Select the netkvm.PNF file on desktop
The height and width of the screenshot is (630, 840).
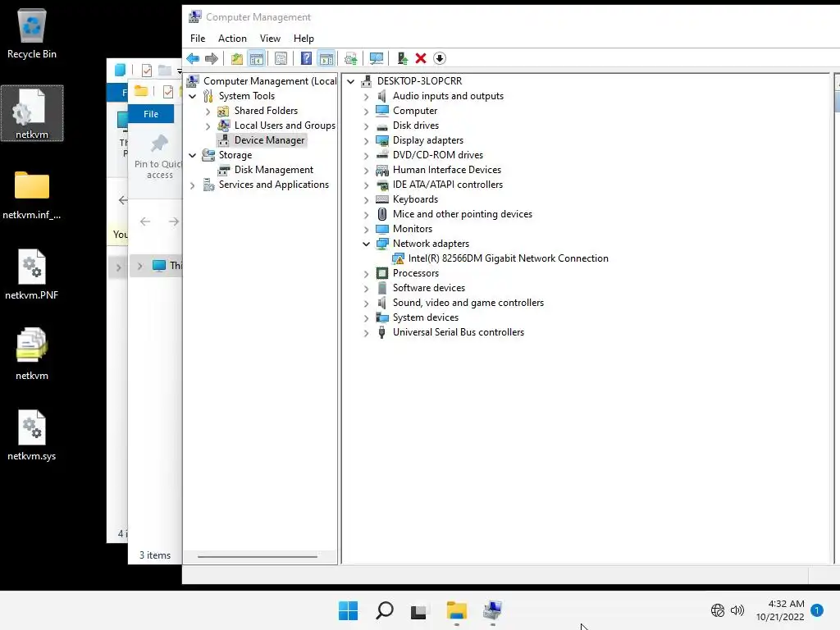coord(32,275)
